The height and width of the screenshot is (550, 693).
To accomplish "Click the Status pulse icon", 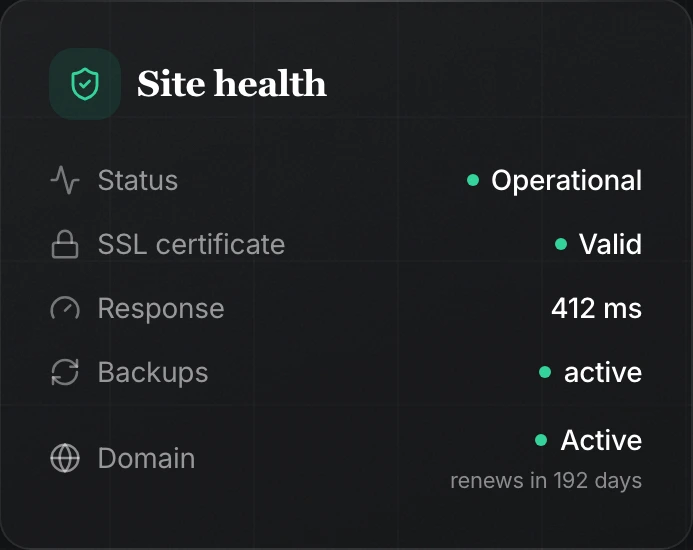I will [x=65, y=180].
